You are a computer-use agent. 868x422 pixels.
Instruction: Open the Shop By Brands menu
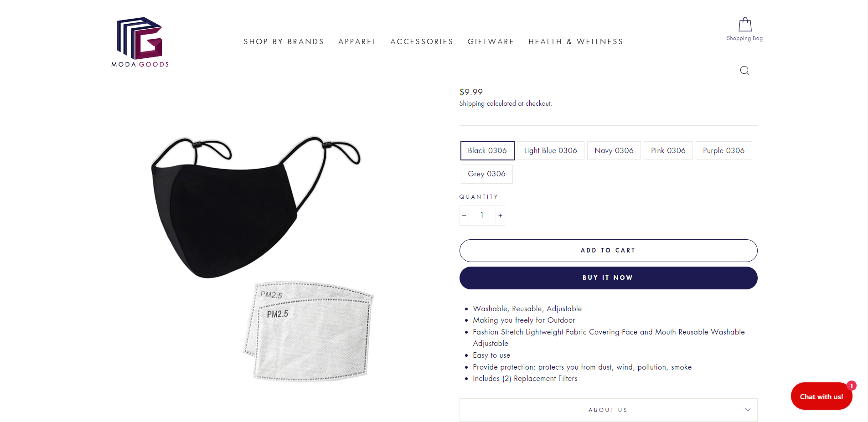[x=284, y=41]
